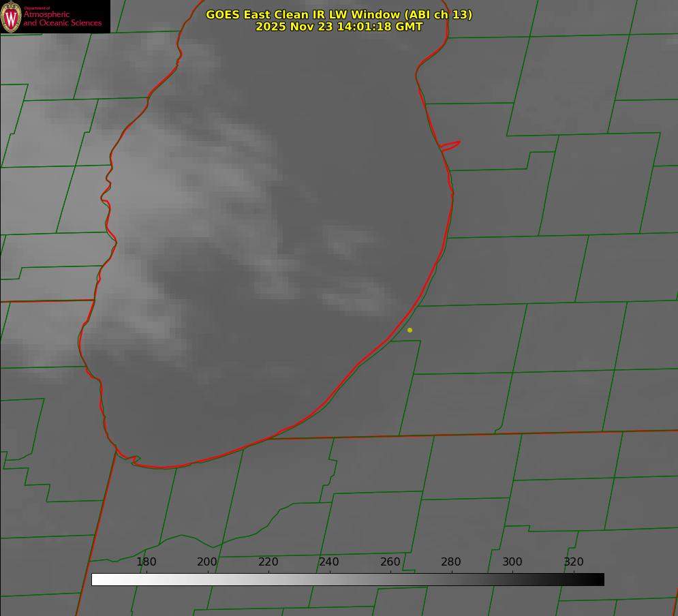Click the 320 colorbar tick label
Screen dimensions: 678x616
click(x=574, y=562)
